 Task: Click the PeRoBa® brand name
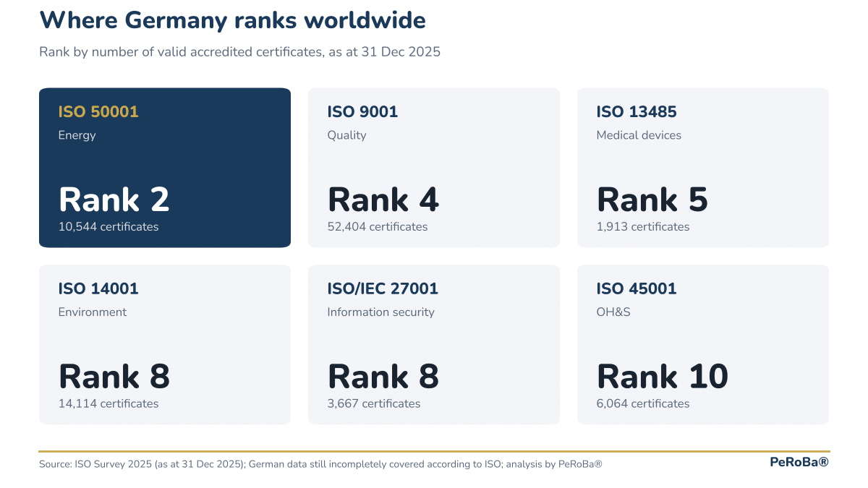click(x=799, y=463)
